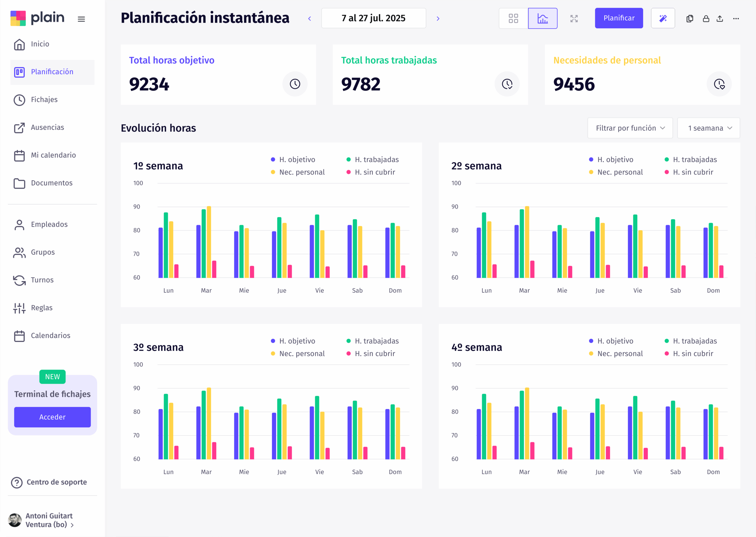Screen dimensions: 756x537
Task: Click the lock planning icon
Action: point(706,19)
